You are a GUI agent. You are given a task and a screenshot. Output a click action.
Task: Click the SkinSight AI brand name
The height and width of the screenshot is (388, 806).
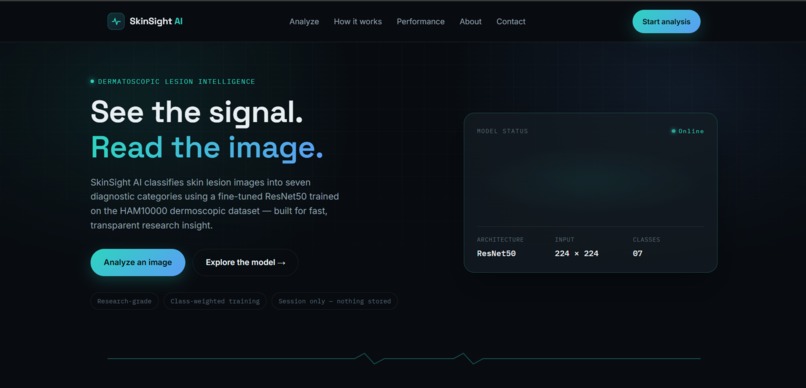156,22
